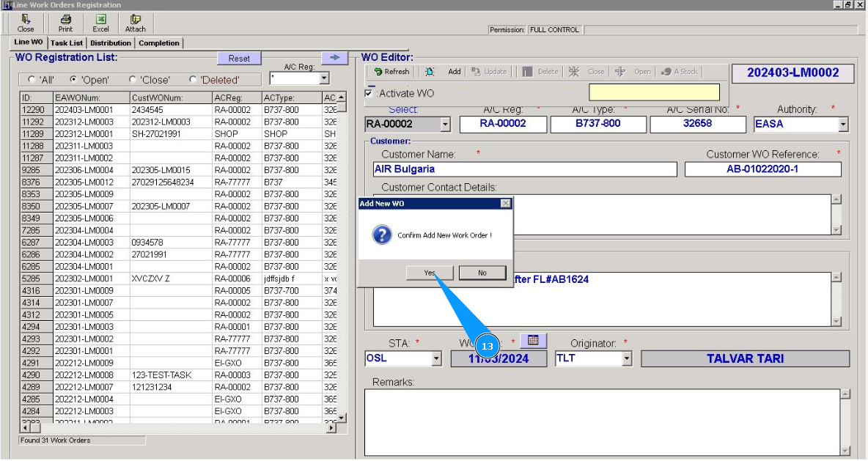Click the blue arrow button beside Reset
The image size is (868, 461).
(x=334, y=58)
